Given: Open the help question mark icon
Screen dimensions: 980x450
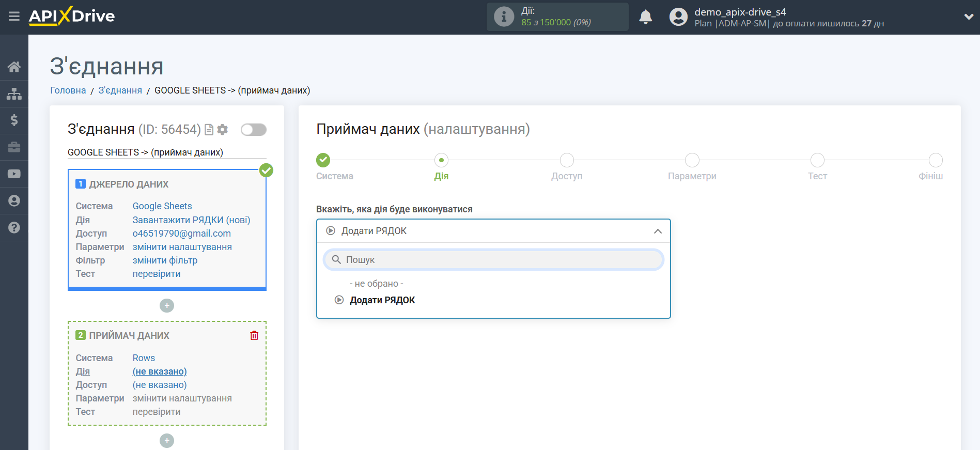Looking at the screenshot, I should point(14,228).
